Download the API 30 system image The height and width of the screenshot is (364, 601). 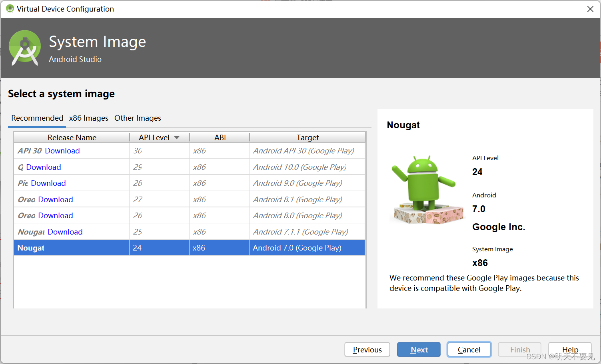click(x=62, y=151)
